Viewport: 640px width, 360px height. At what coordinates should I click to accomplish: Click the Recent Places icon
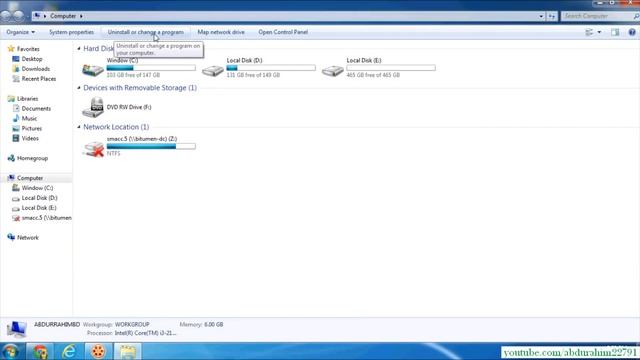tap(16, 79)
